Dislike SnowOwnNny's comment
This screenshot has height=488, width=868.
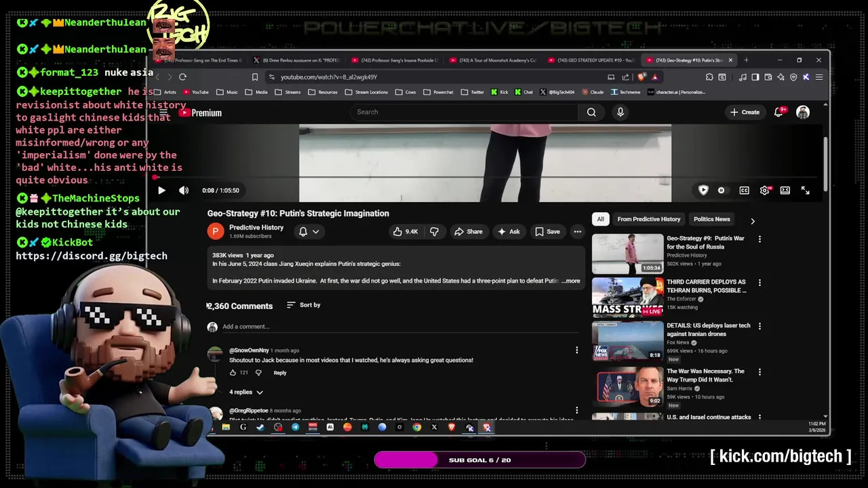pos(258,373)
